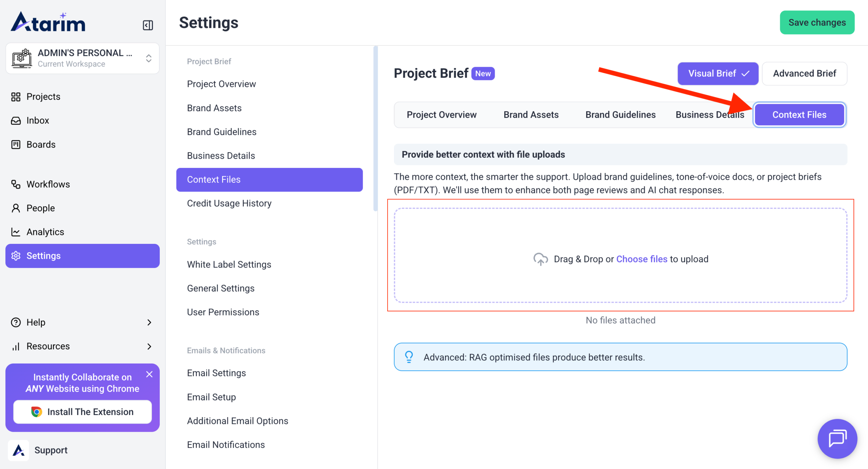The height and width of the screenshot is (469, 868).
Task: Click the Analytics chart icon
Action: point(16,232)
